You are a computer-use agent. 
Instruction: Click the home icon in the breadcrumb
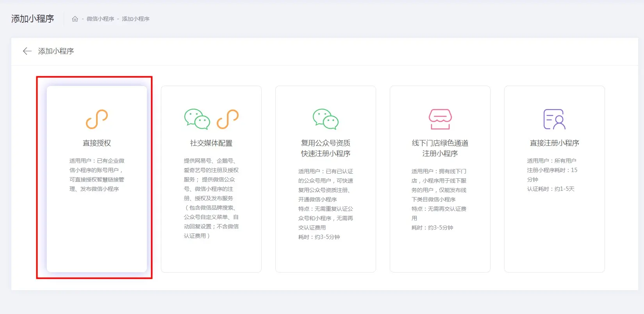tap(75, 19)
